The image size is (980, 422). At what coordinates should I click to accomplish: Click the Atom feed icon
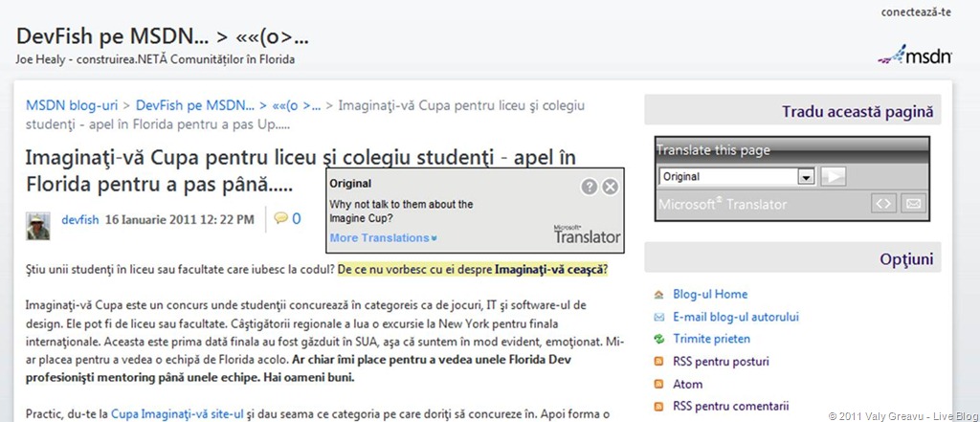pos(657,384)
